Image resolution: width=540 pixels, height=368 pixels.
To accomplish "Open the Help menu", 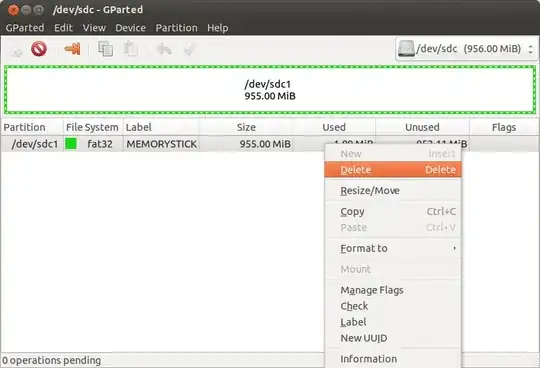I will (218, 28).
